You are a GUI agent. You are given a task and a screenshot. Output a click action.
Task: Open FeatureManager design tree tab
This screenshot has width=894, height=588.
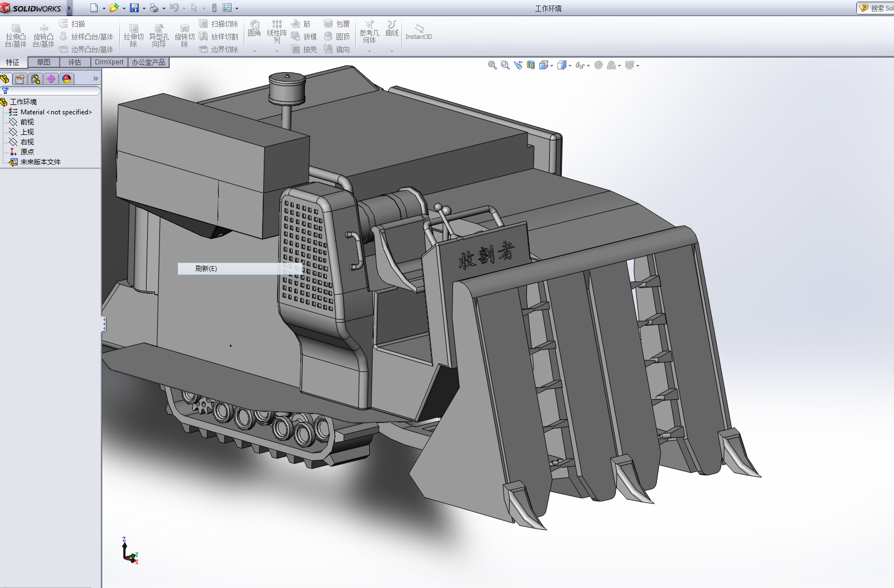click(x=5, y=79)
